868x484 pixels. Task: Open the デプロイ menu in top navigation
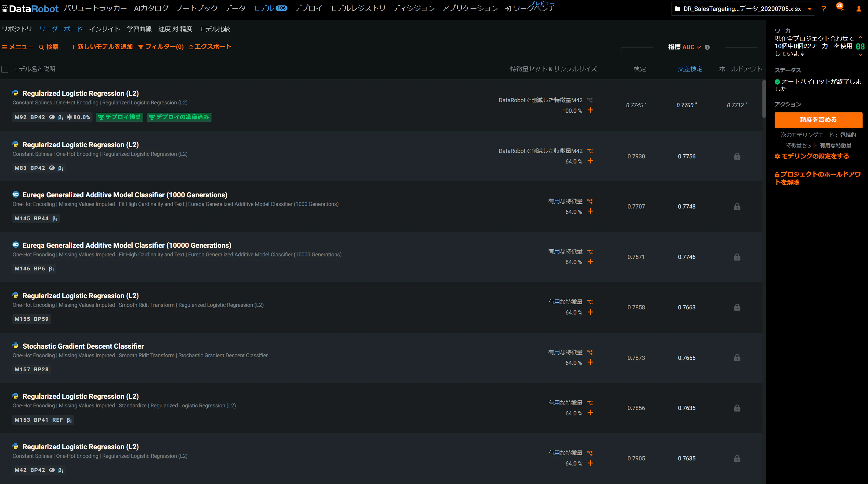(308, 8)
